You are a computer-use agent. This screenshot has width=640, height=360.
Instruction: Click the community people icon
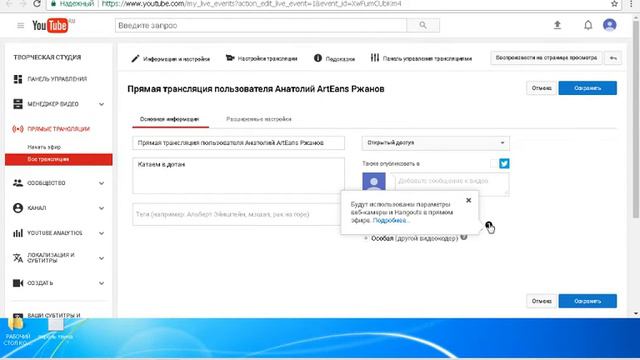tap(18, 183)
